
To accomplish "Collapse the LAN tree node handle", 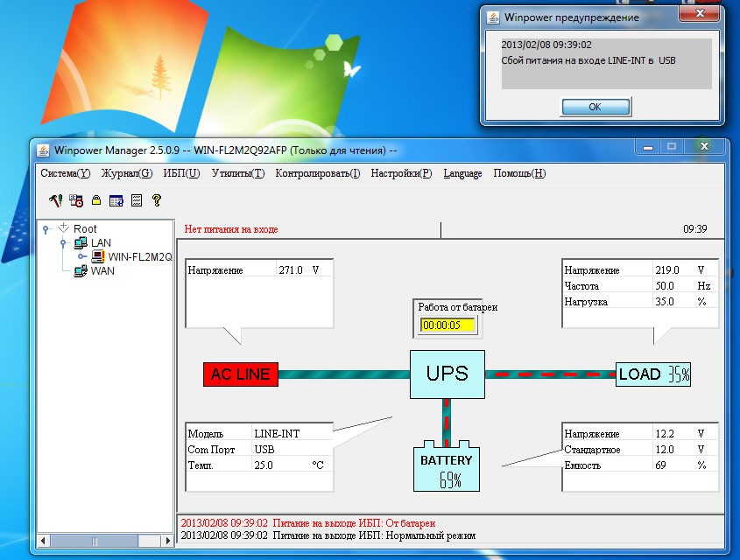I will tap(64, 243).
